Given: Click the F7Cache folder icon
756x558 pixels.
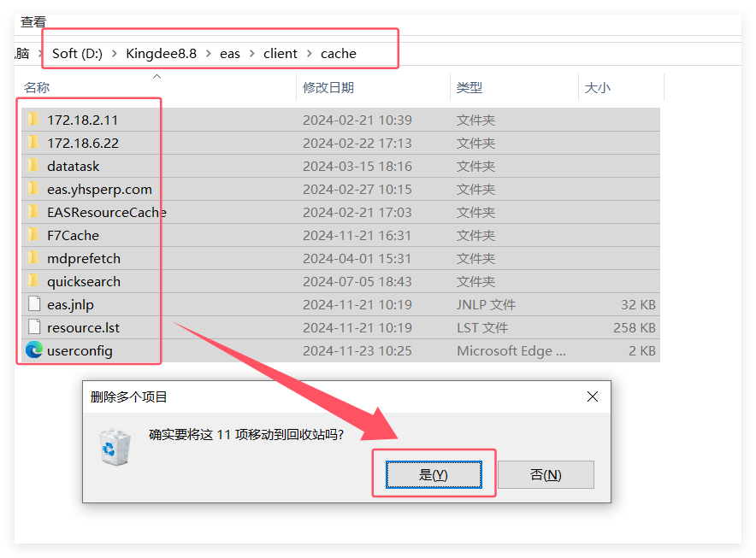Looking at the screenshot, I should click(33, 235).
